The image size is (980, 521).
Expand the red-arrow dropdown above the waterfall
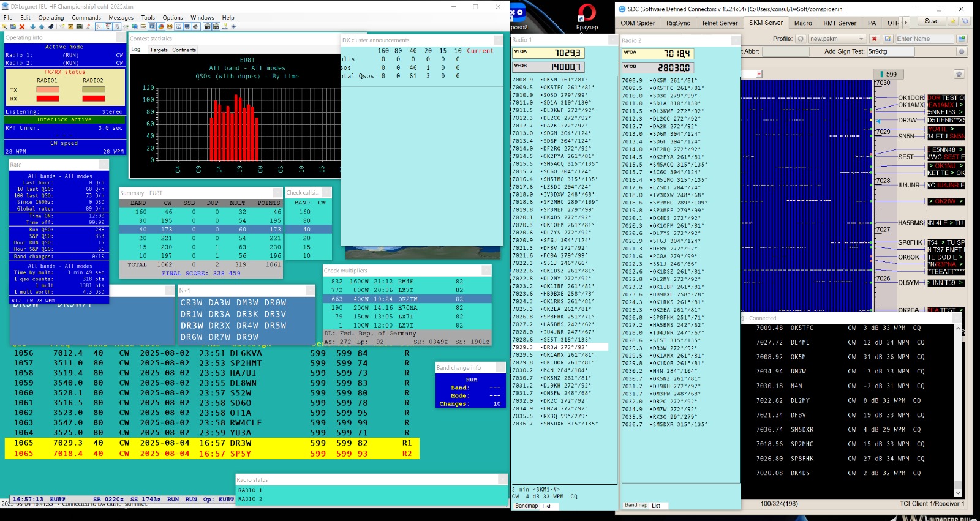pos(759,74)
